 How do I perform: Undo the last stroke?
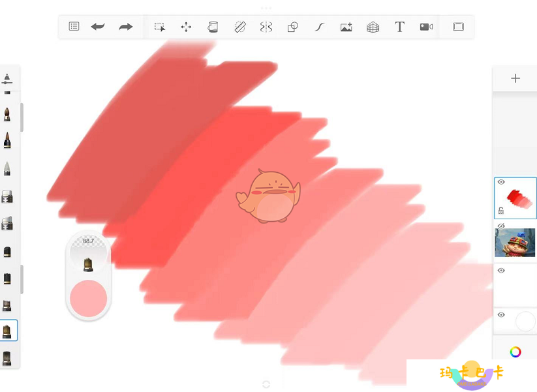tap(98, 26)
